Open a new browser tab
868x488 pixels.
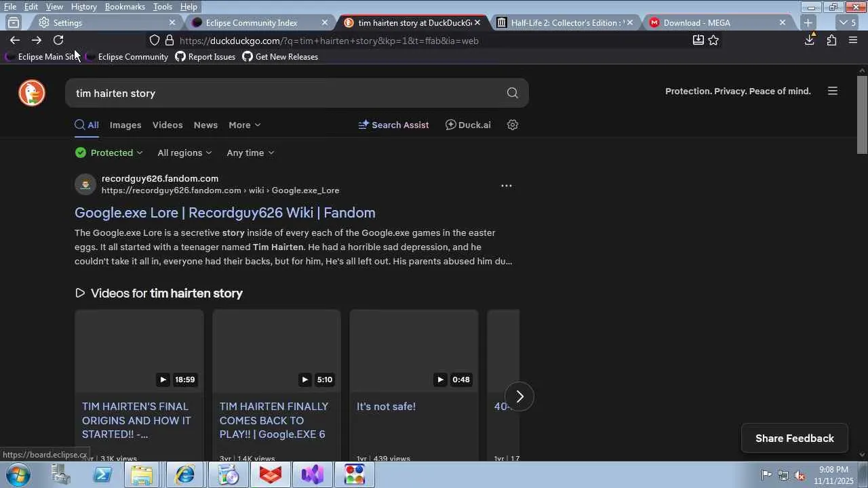[808, 22]
